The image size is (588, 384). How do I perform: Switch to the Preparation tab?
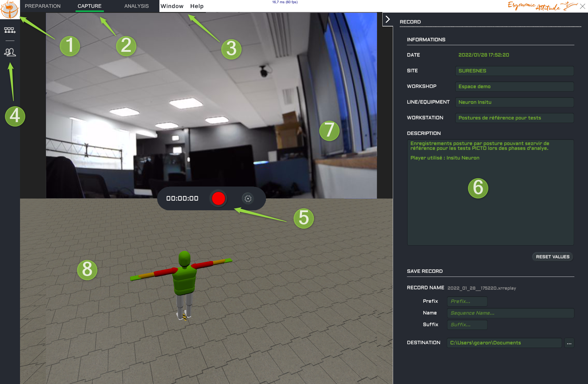[x=43, y=6]
